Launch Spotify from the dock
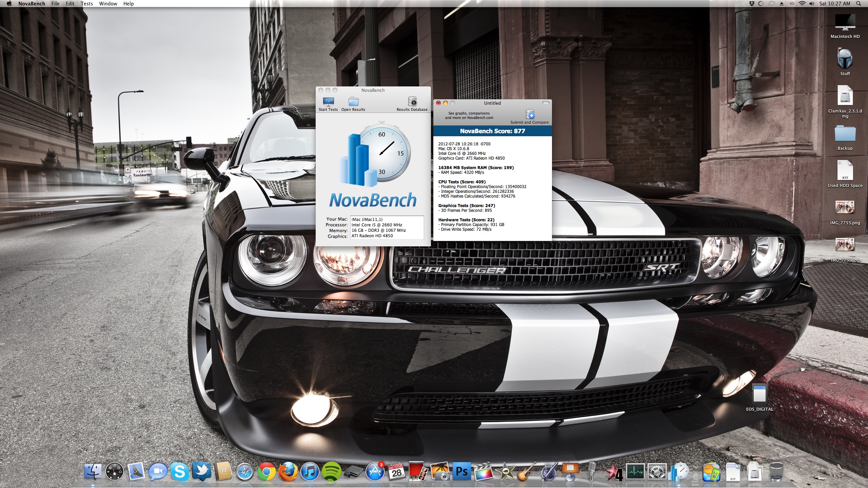Screen dimensions: 868x488 (331, 472)
